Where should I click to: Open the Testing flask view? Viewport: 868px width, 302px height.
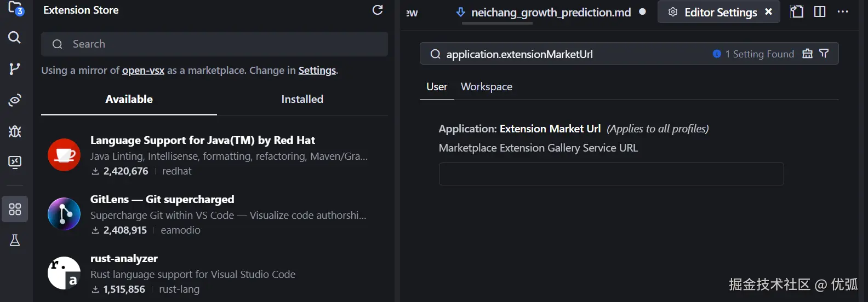tap(15, 240)
